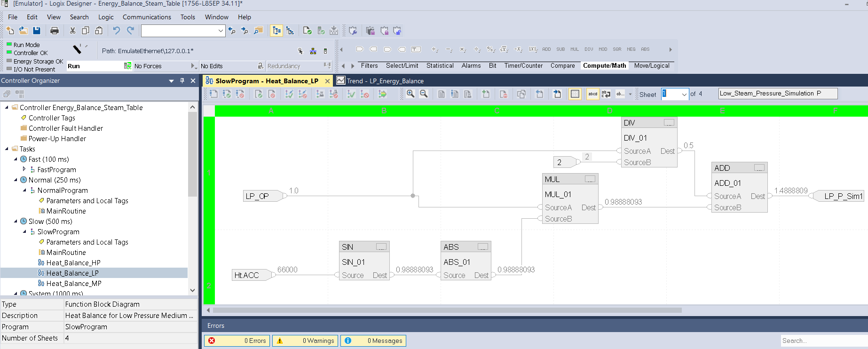868x349 pixels.
Task: Print using the printer icon
Action: tap(55, 31)
